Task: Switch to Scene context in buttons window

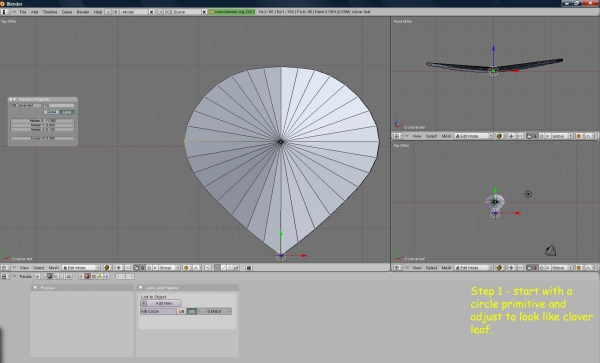Action: (69, 276)
